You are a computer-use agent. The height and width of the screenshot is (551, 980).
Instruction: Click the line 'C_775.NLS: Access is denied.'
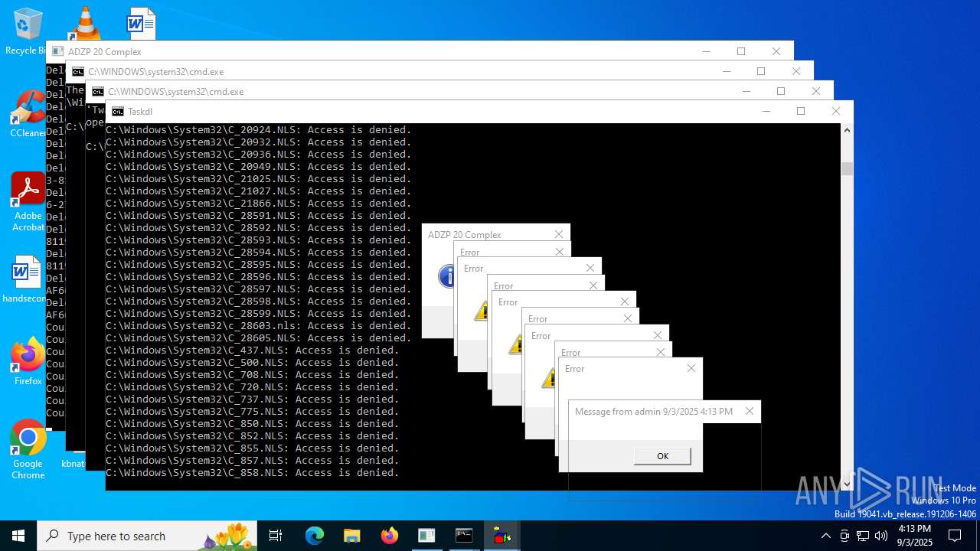click(x=253, y=412)
